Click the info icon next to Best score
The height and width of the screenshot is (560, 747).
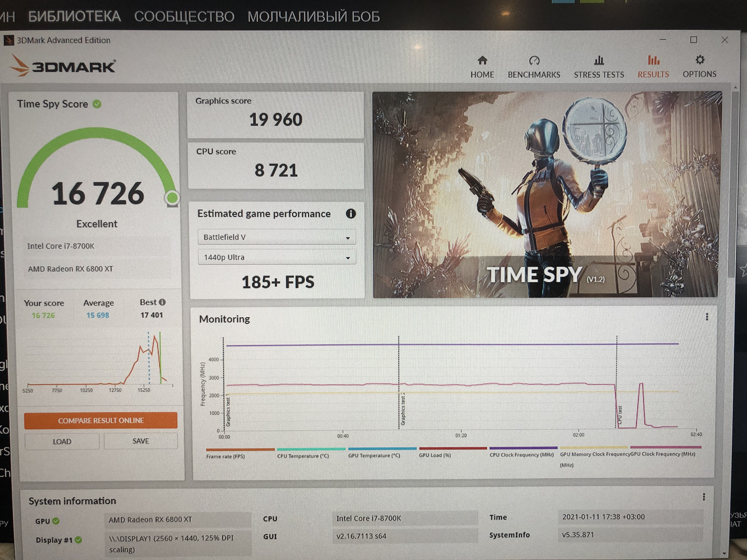point(162,302)
